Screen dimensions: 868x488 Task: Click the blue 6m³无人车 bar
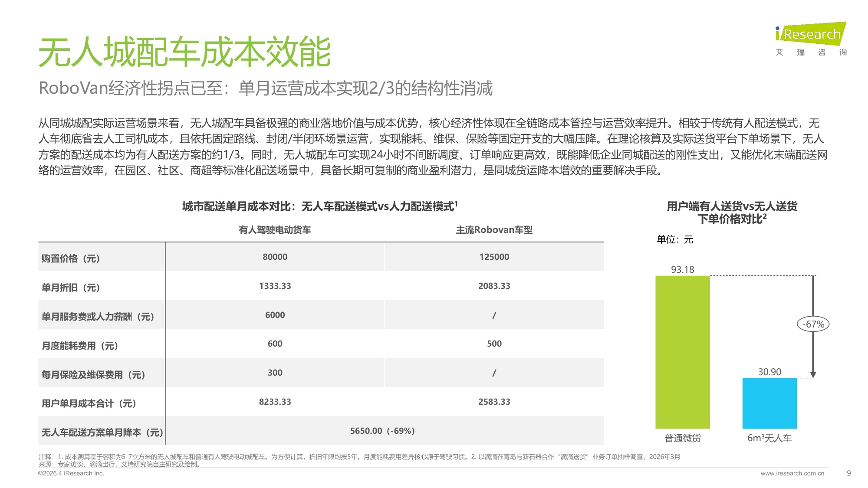pos(769,403)
